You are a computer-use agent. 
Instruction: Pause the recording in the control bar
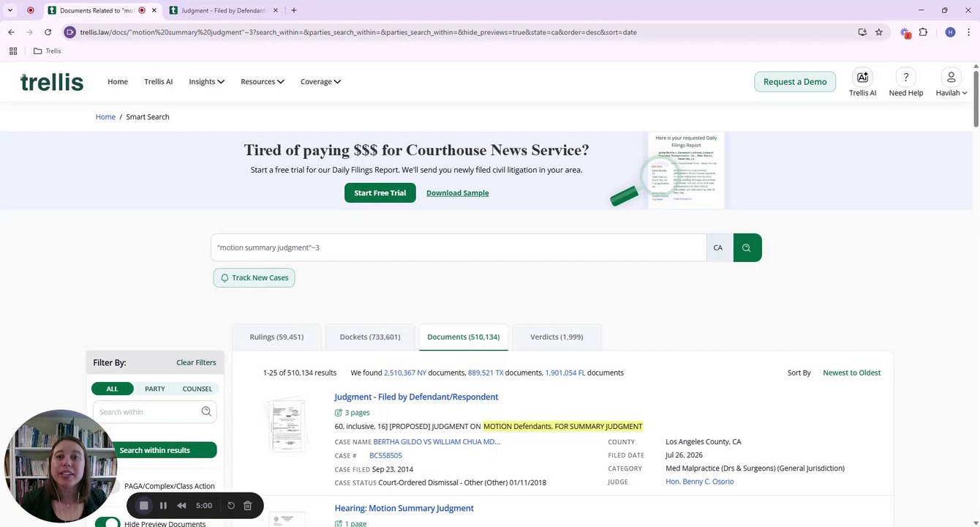click(163, 506)
